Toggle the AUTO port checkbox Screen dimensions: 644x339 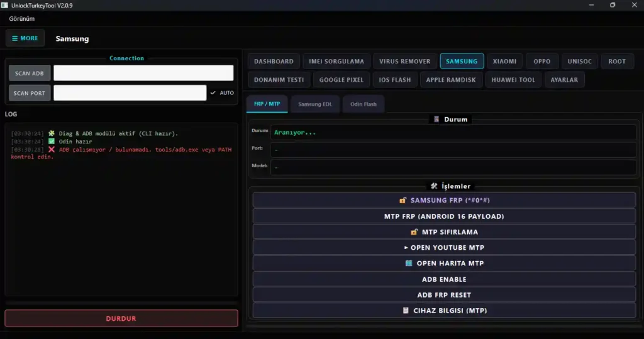tap(214, 93)
